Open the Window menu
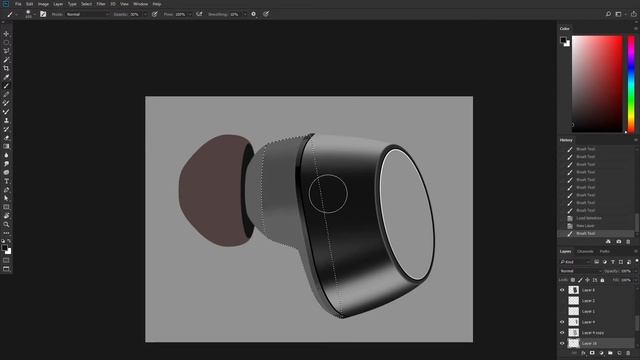This screenshot has height=360, width=640. pos(141,4)
